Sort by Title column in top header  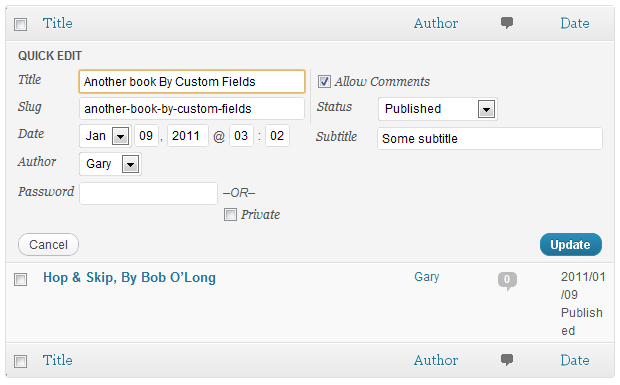tap(58, 23)
